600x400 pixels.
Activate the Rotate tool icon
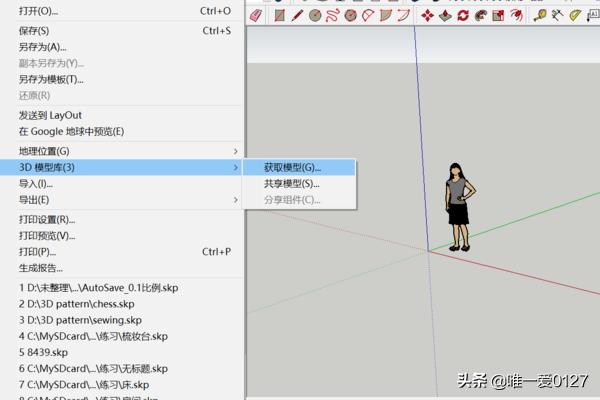tap(463, 15)
